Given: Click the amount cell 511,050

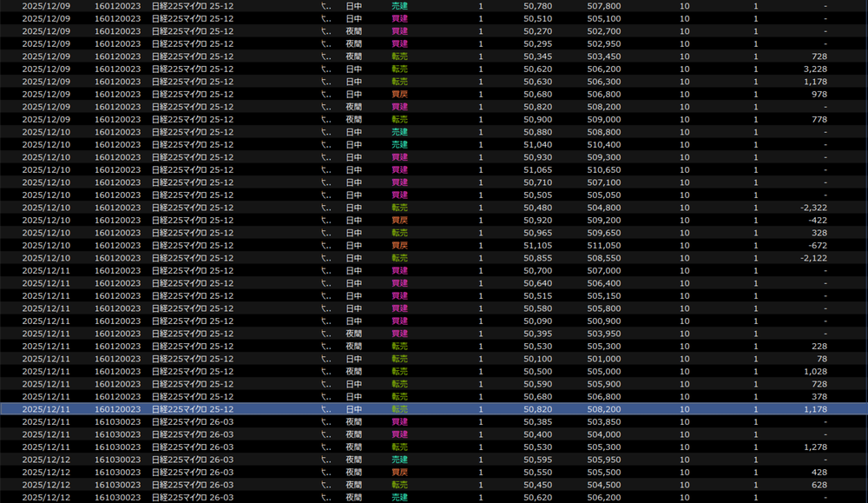Looking at the screenshot, I should coord(603,246).
